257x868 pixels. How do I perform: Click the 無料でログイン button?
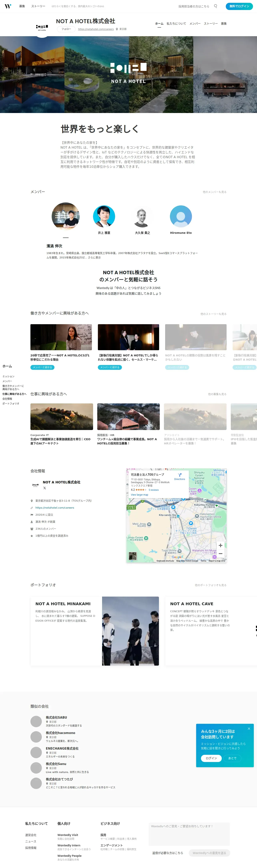point(239,6)
